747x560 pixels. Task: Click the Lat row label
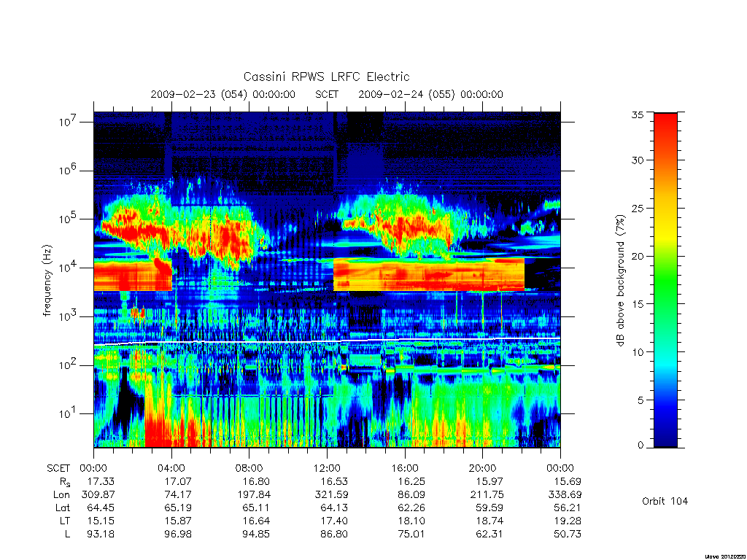[63, 507]
